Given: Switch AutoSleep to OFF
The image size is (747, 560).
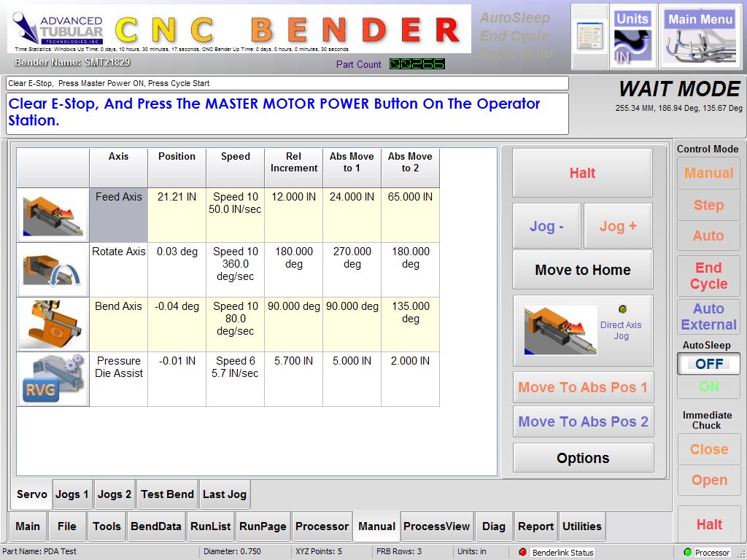Looking at the screenshot, I should pos(708,363).
